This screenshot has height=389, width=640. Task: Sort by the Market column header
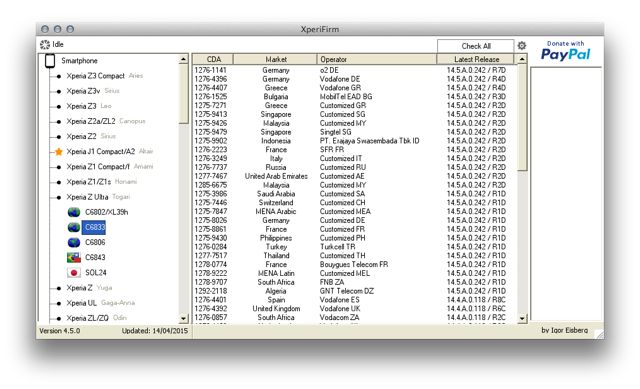coord(276,59)
